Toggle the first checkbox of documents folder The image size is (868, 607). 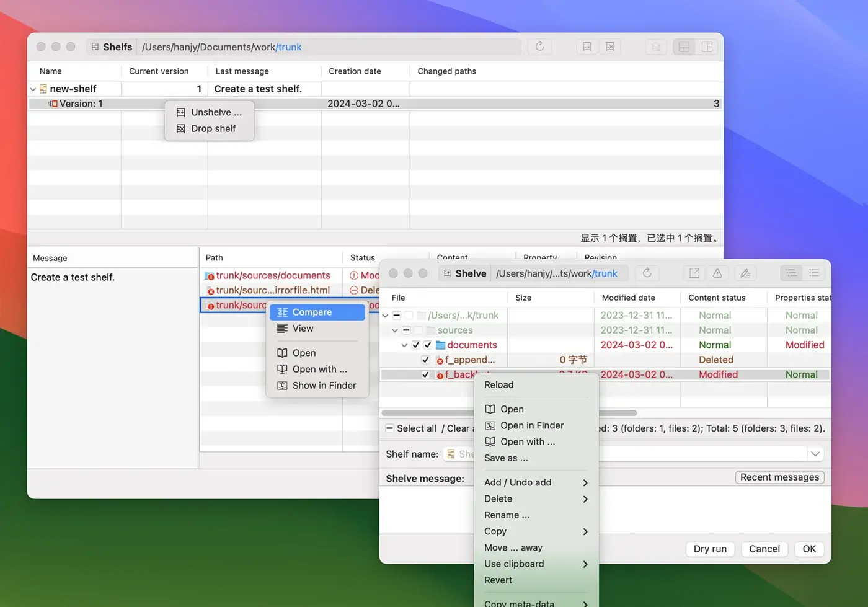416,345
